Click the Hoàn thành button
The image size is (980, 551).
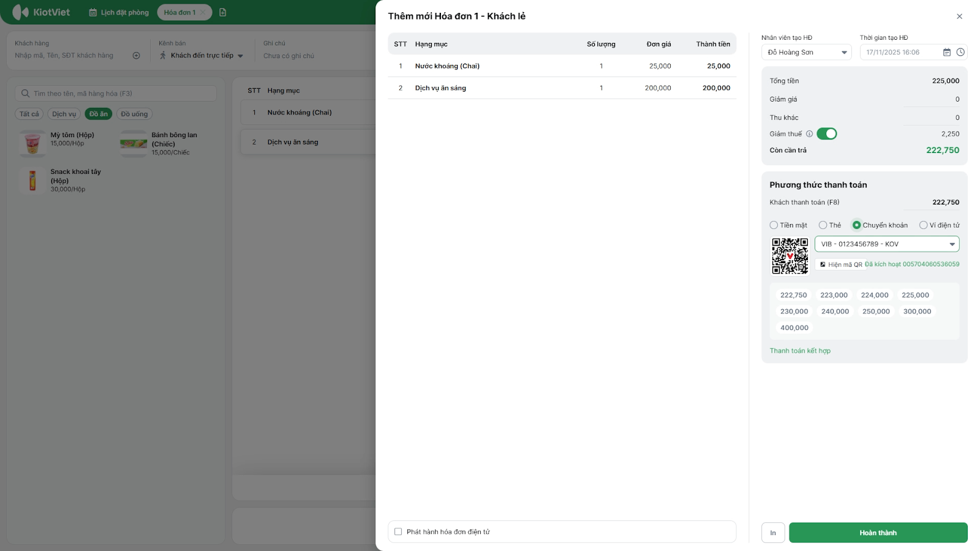pyautogui.click(x=878, y=533)
